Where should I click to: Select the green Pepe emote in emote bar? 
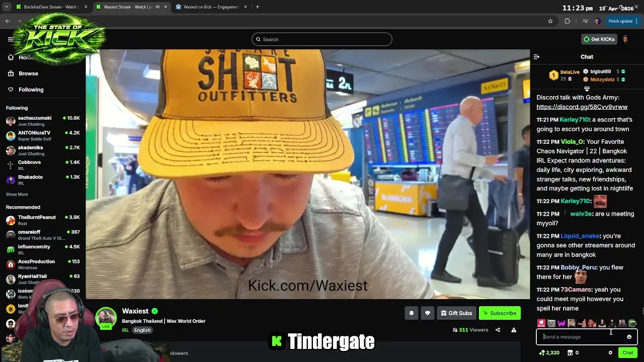pos(632,323)
